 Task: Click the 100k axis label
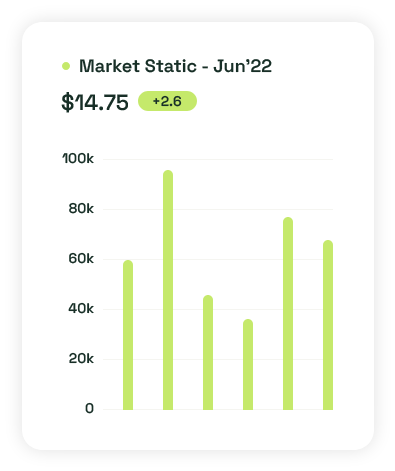click(x=78, y=159)
